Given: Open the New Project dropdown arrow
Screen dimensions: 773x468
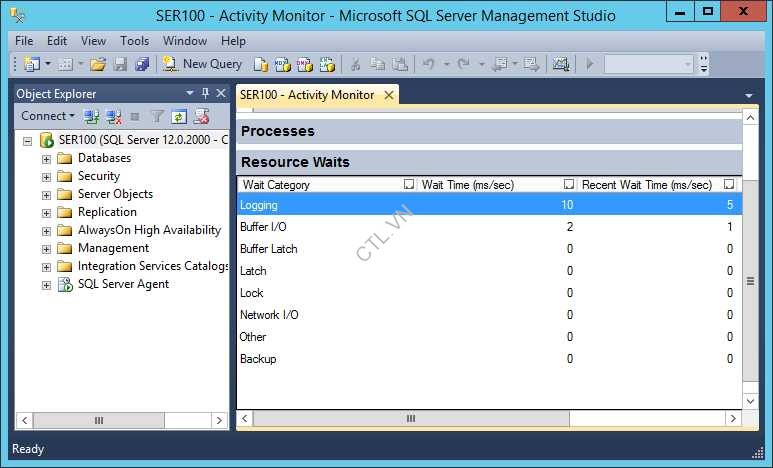Looking at the screenshot, I should 48,64.
